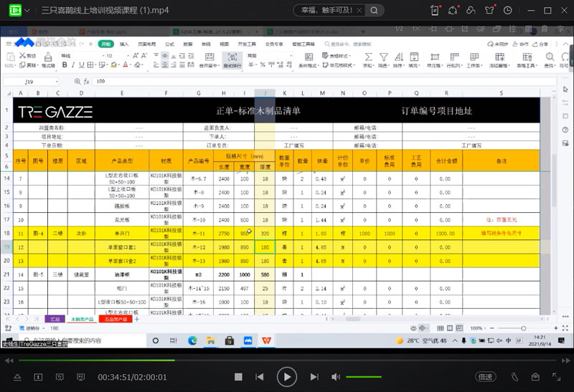Toggle bold formatting in the ribbon
Image resolution: width=574 pixels, height=392 pixels.
coord(65,64)
